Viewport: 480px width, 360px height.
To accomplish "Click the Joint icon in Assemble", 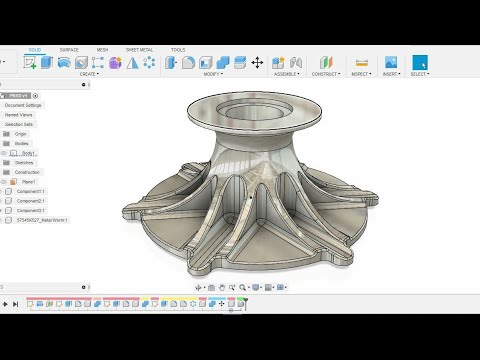I will [296, 62].
